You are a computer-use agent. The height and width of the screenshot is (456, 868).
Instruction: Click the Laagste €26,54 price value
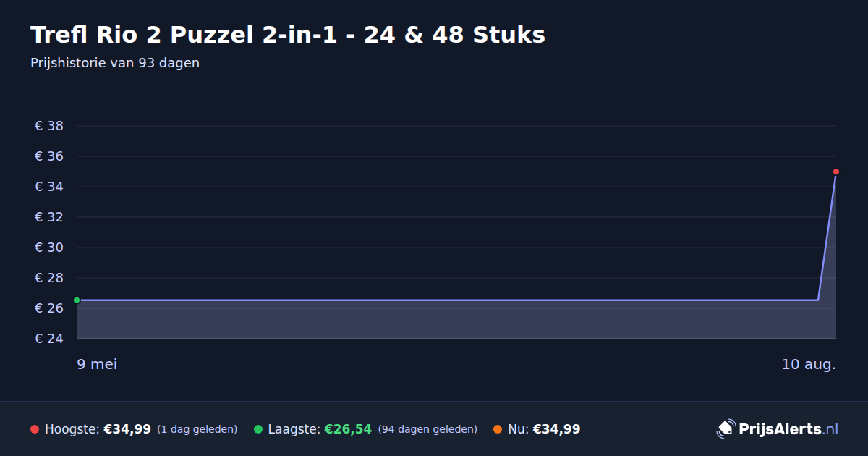point(348,429)
